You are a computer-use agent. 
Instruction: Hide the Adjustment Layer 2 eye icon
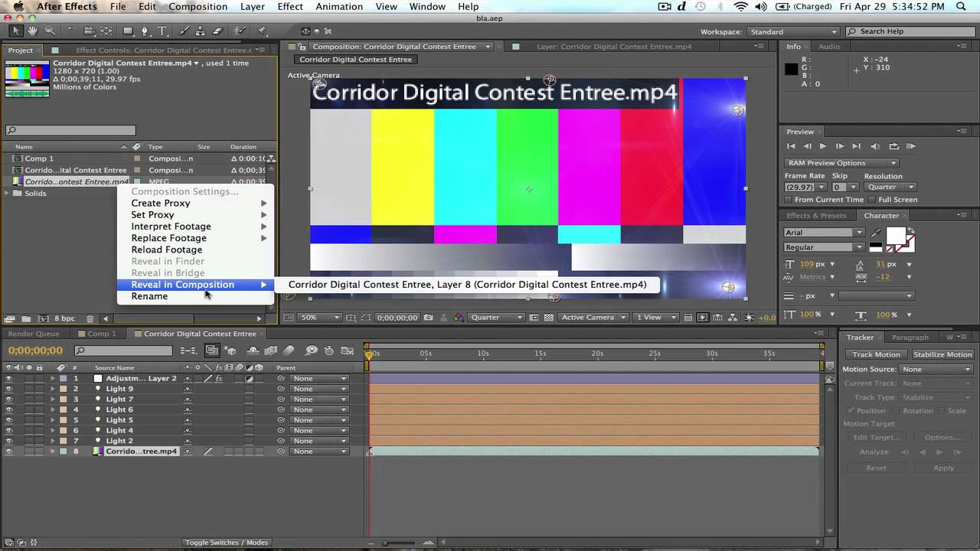coord(9,378)
